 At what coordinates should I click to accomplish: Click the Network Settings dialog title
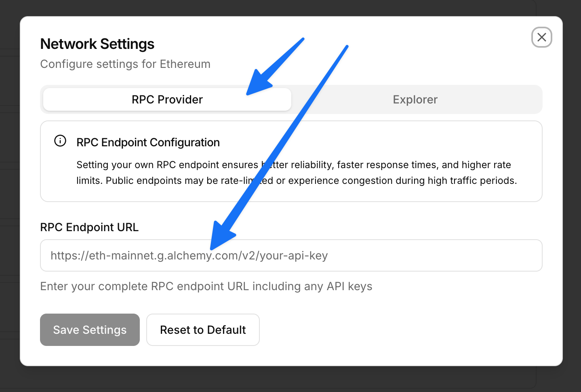click(x=97, y=44)
